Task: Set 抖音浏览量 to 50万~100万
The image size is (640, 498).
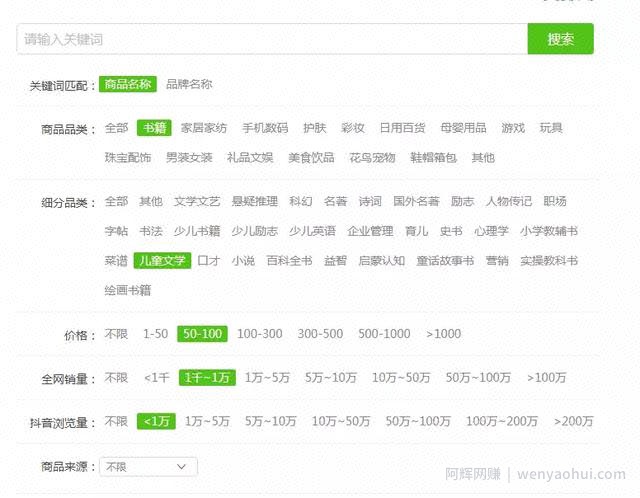Action: pos(418,421)
